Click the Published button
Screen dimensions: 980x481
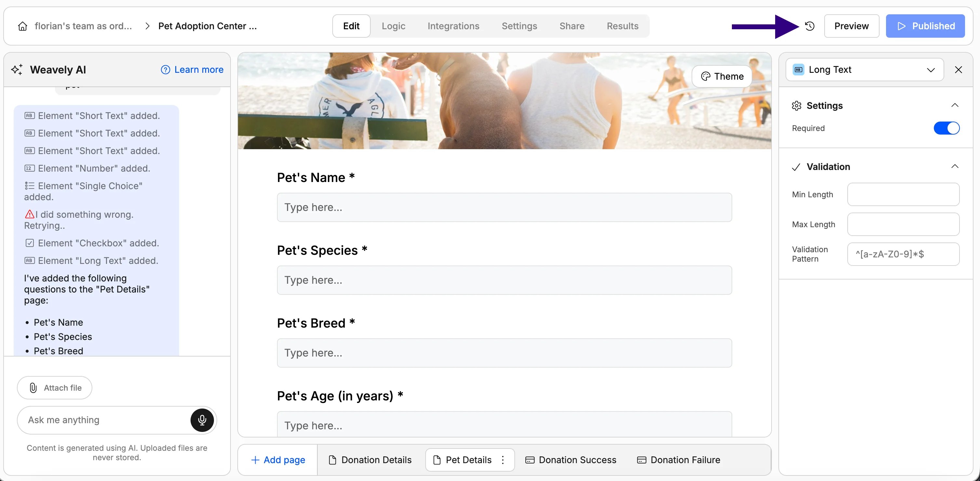(x=925, y=26)
